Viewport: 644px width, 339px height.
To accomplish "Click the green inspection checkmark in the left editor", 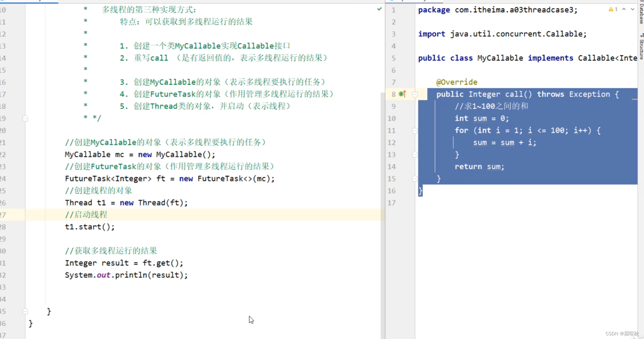I will coord(379,9).
